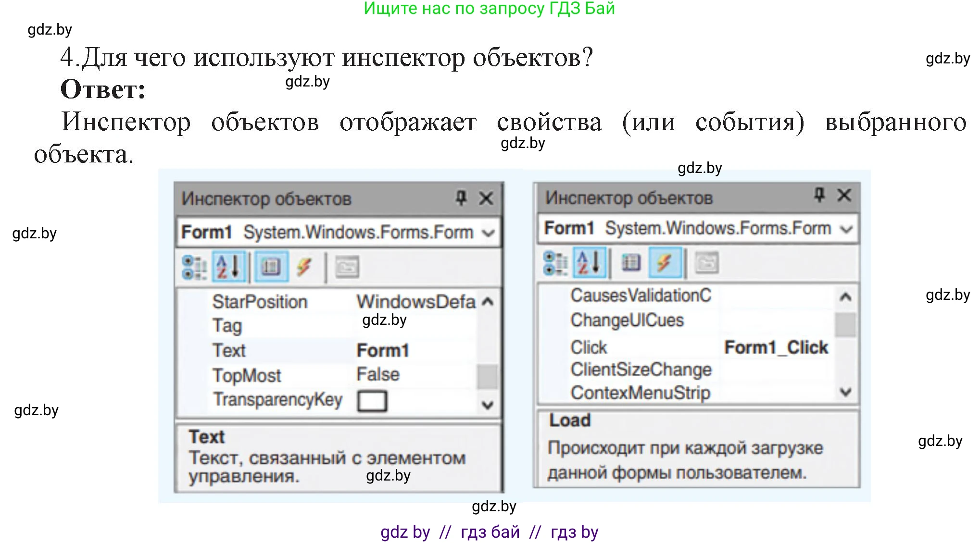Pin the left Object Inspector panel

click(461, 197)
